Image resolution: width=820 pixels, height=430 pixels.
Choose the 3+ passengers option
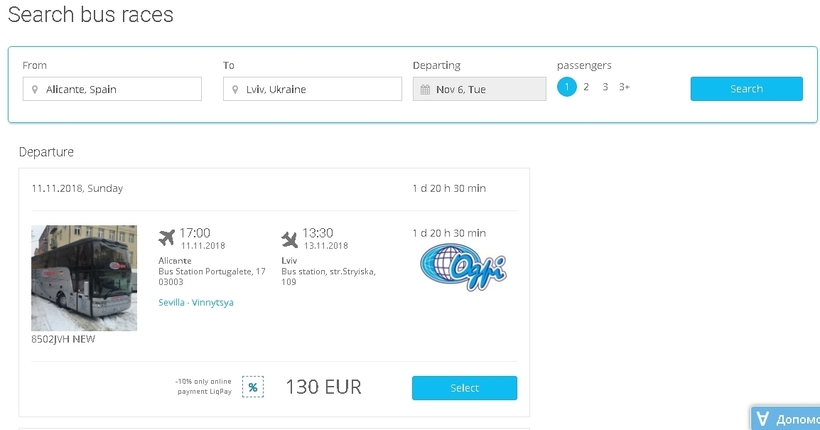[624, 87]
